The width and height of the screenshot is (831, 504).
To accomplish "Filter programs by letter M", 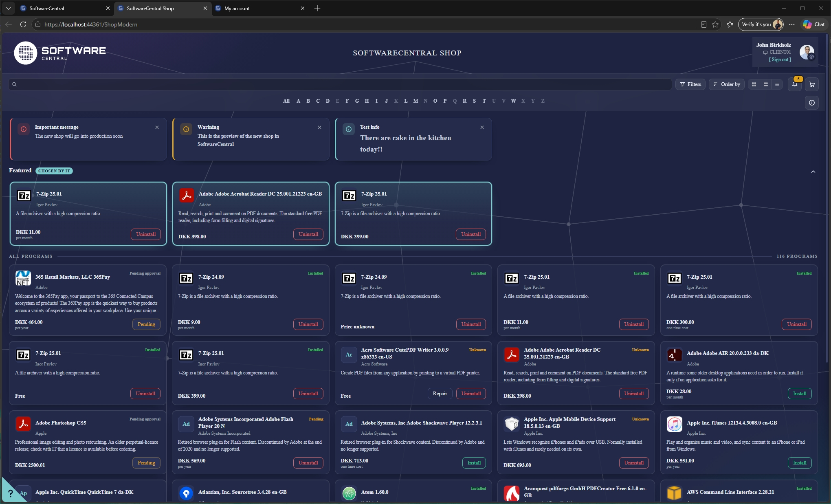I will 415,101.
